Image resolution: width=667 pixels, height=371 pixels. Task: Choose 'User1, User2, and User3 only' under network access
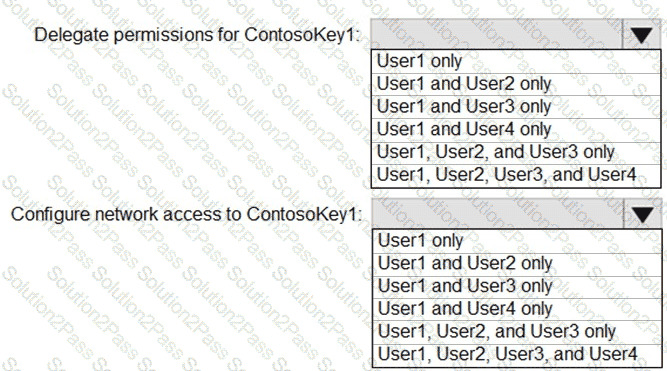517,332
